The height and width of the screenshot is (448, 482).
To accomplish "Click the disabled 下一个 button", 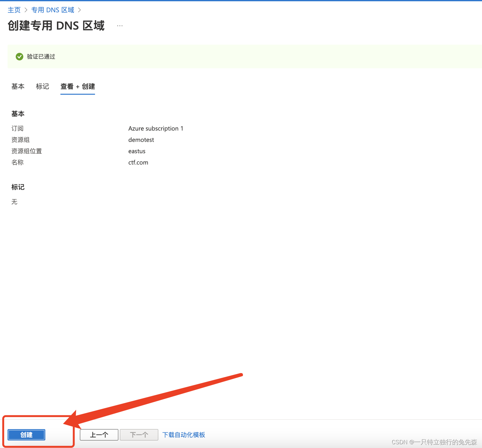I will click(x=139, y=435).
